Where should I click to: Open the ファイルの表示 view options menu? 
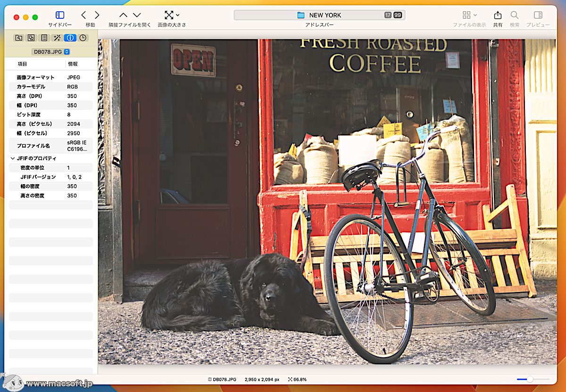[469, 16]
